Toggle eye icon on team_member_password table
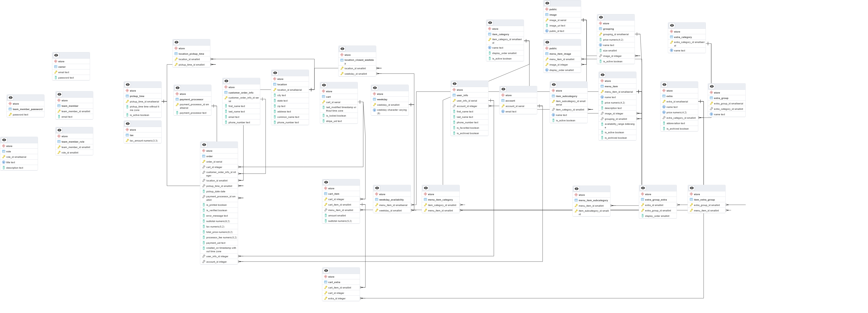Image resolution: width=868 pixels, height=313 pixels. (10, 98)
